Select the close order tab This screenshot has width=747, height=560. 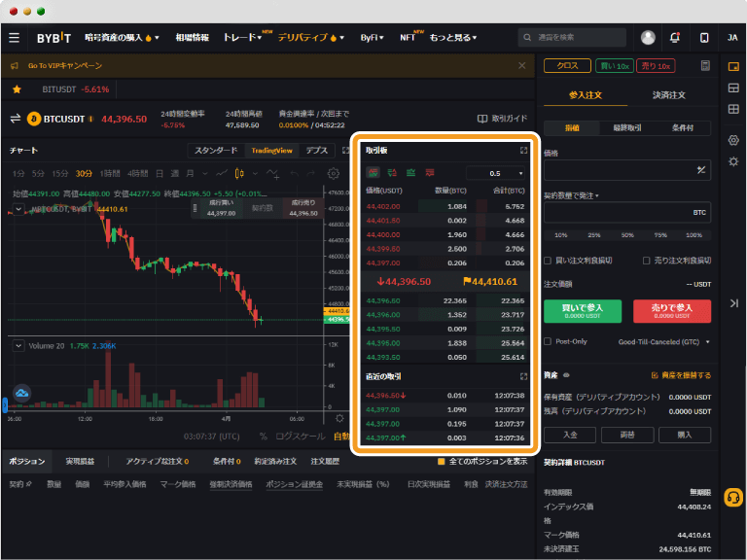click(x=668, y=95)
